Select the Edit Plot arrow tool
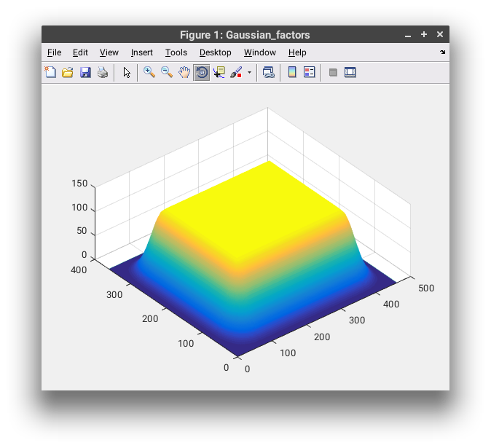 click(x=127, y=72)
